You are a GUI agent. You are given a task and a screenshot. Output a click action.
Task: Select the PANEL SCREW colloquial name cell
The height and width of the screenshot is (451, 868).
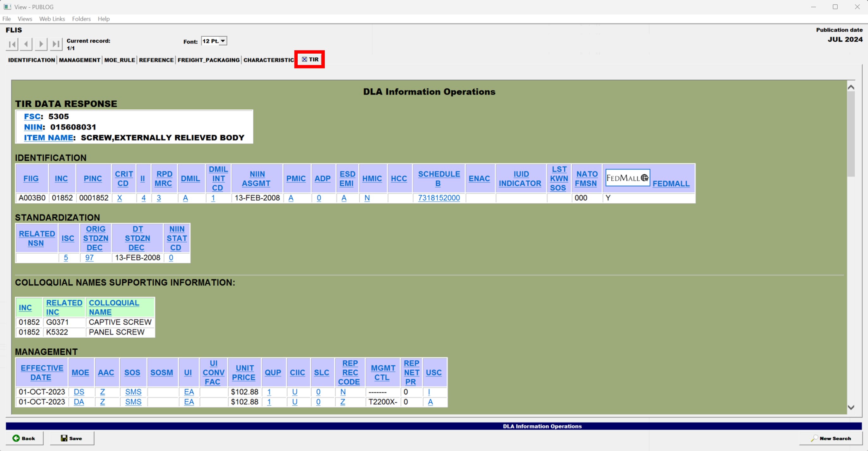[120, 333]
